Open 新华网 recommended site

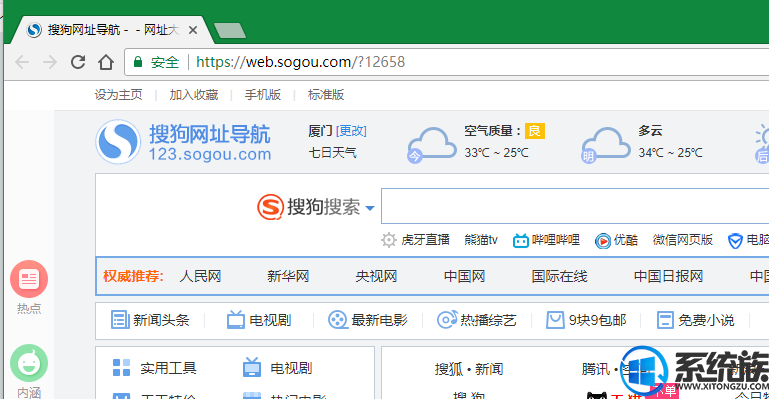288,276
